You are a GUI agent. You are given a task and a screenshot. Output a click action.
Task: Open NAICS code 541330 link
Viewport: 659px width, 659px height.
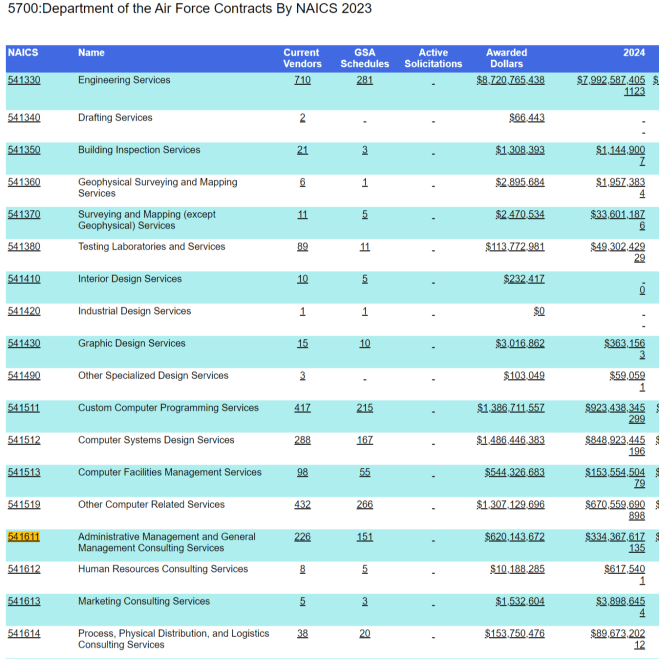(x=24, y=80)
